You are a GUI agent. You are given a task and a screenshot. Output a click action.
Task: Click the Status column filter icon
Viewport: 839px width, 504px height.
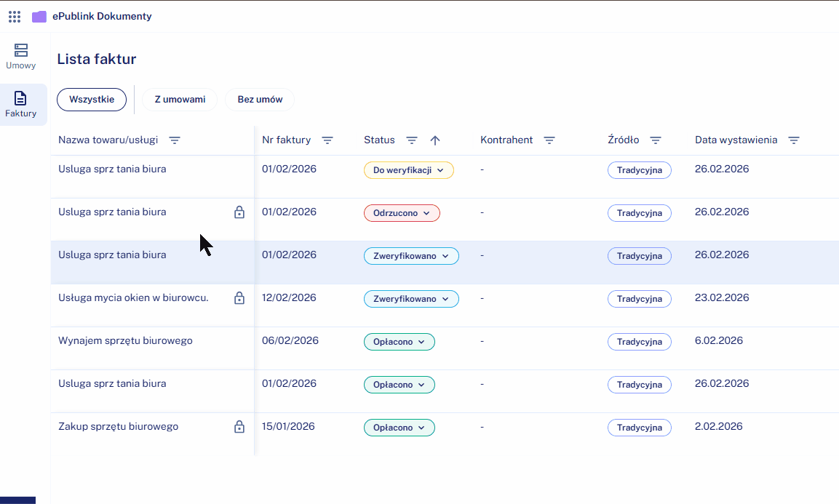pos(412,140)
